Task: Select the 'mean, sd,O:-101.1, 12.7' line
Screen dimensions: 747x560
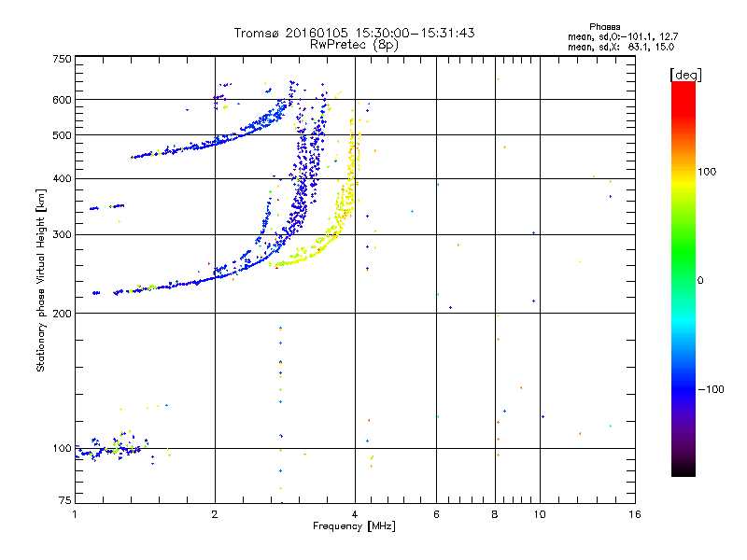Action: click(x=623, y=36)
